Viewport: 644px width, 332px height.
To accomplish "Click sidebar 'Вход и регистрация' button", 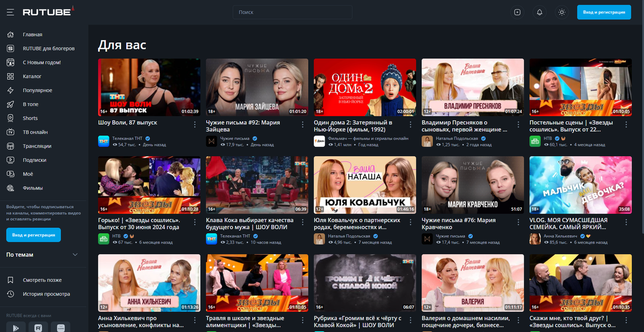I will (x=34, y=235).
